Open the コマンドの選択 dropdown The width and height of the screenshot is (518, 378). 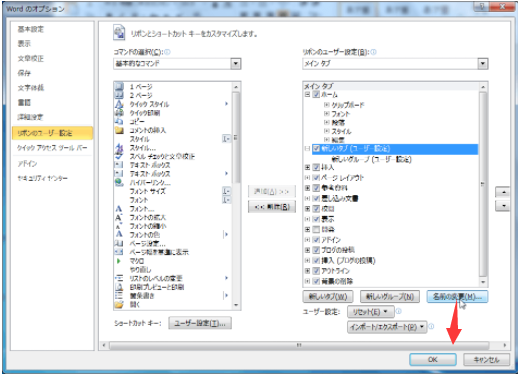point(236,63)
